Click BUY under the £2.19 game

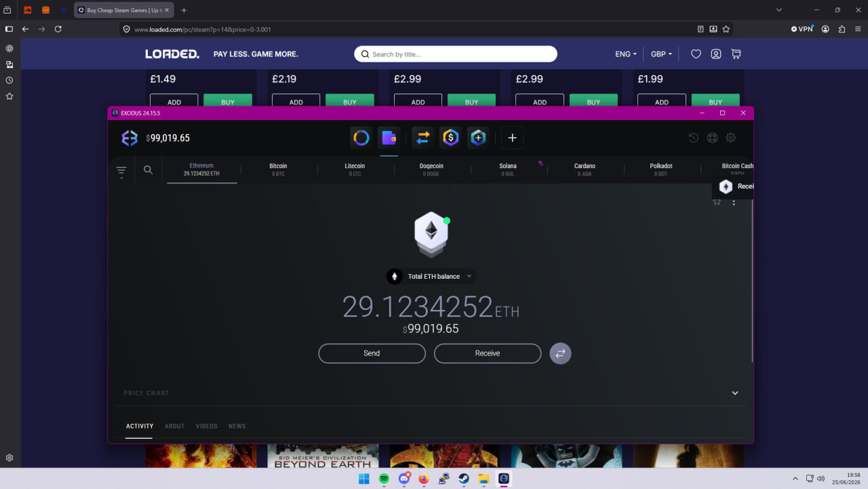(x=350, y=100)
